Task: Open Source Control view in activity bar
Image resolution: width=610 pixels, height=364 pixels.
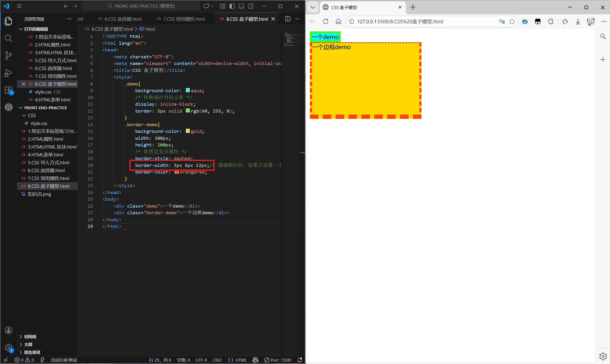Action: point(8,55)
